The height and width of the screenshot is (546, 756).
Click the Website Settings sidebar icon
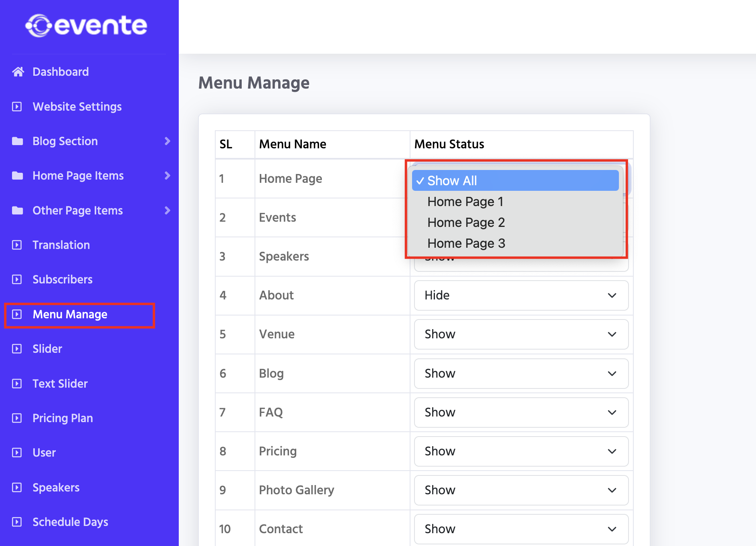(17, 107)
